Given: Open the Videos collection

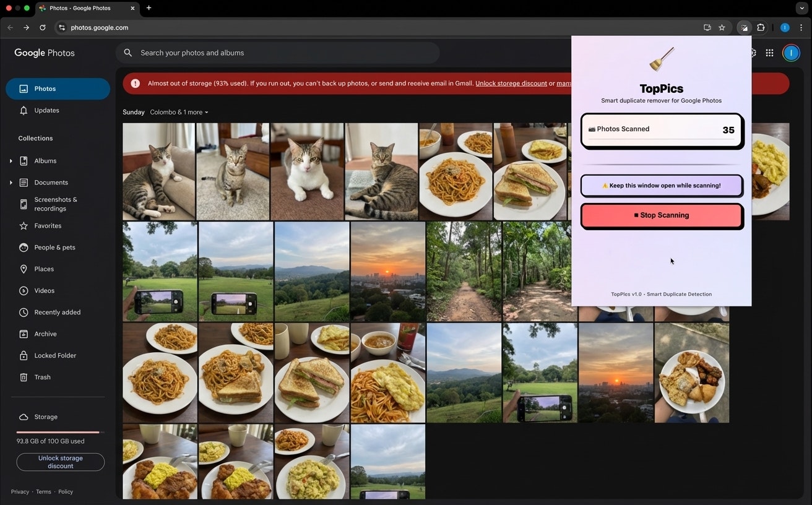Looking at the screenshot, I should pyautogui.click(x=45, y=290).
